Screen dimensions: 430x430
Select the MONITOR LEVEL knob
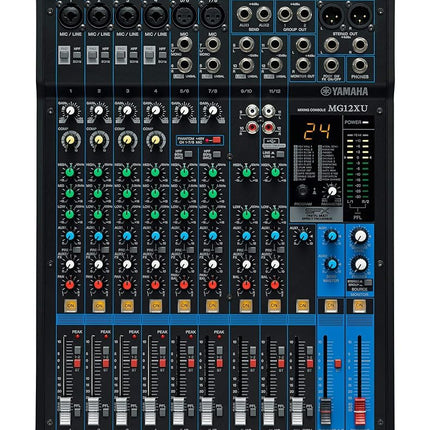(x=360, y=236)
